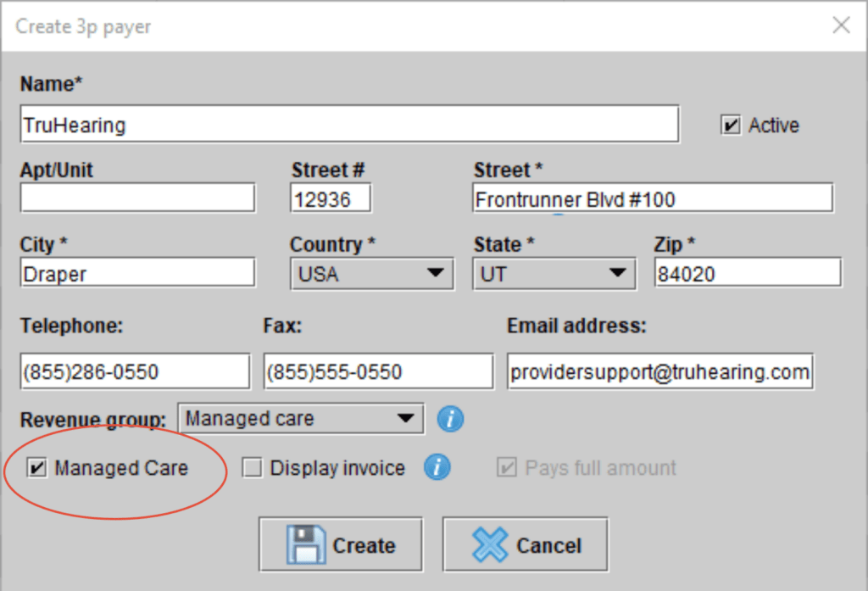Screen dimensions: 868x591
Task: Click the Email address: label
Action: point(576,326)
